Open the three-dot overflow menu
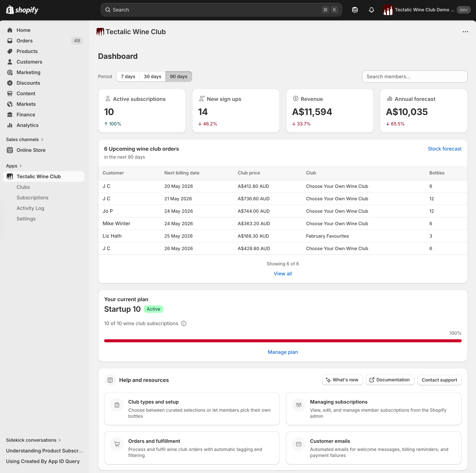This screenshot has height=473, width=476. (x=465, y=31)
